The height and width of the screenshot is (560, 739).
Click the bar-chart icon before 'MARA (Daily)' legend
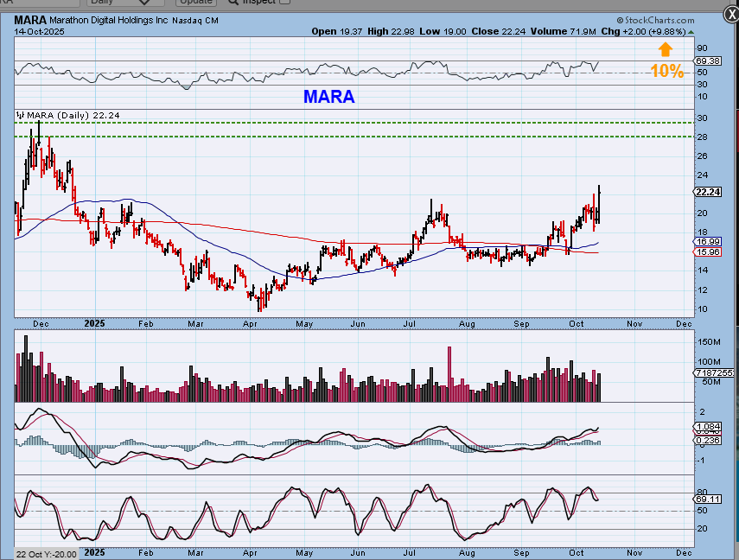(20, 115)
